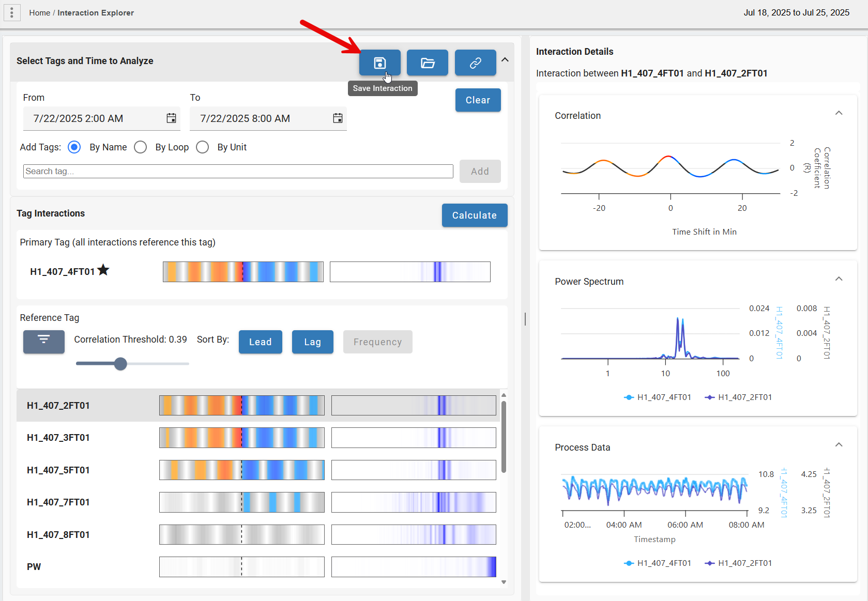The width and height of the screenshot is (868, 601).
Task: Click in the Search tag input field
Action: click(238, 171)
